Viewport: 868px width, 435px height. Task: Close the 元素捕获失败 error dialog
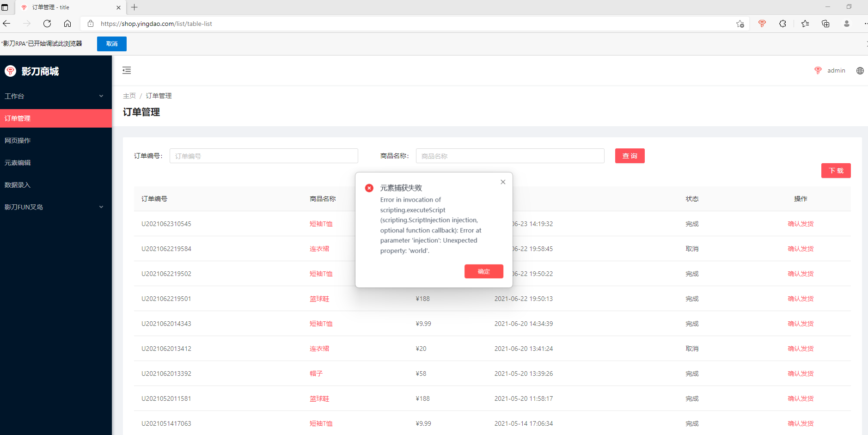pyautogui.click(x=503, y=182)
